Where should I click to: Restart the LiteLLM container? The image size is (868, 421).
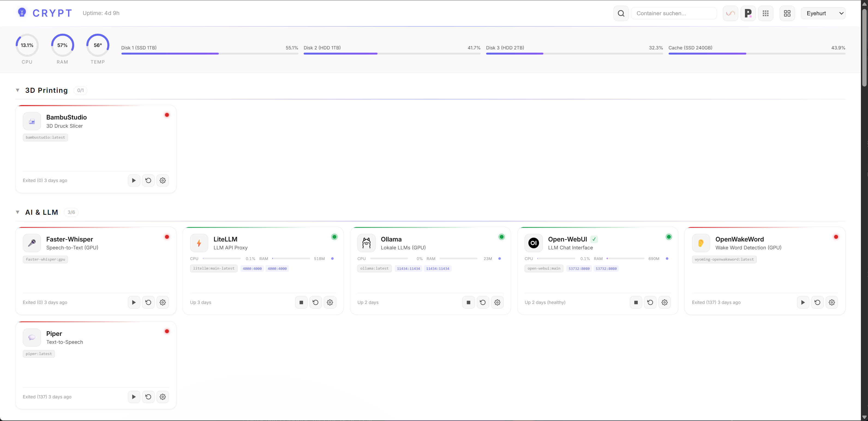point(315,302)
